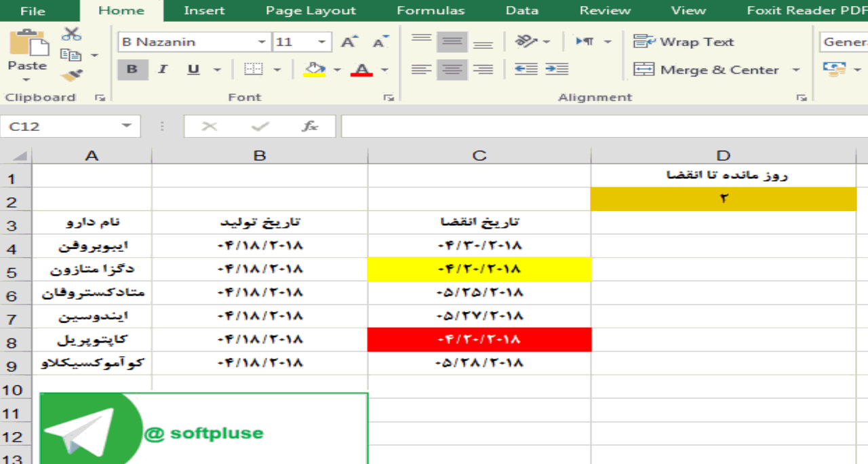Open Font Color dropdown arrow
The height and width of the screenshot is (464, 868).
[384, 69]
